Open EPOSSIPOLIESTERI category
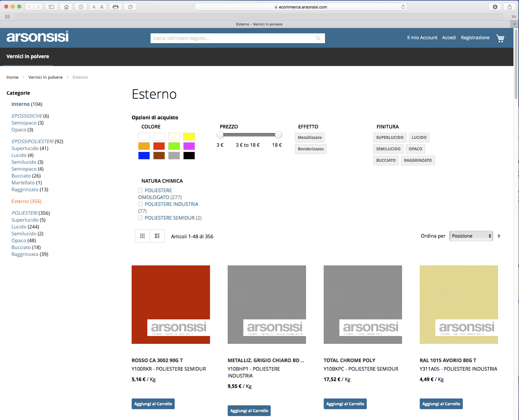 tap(33, 142)
